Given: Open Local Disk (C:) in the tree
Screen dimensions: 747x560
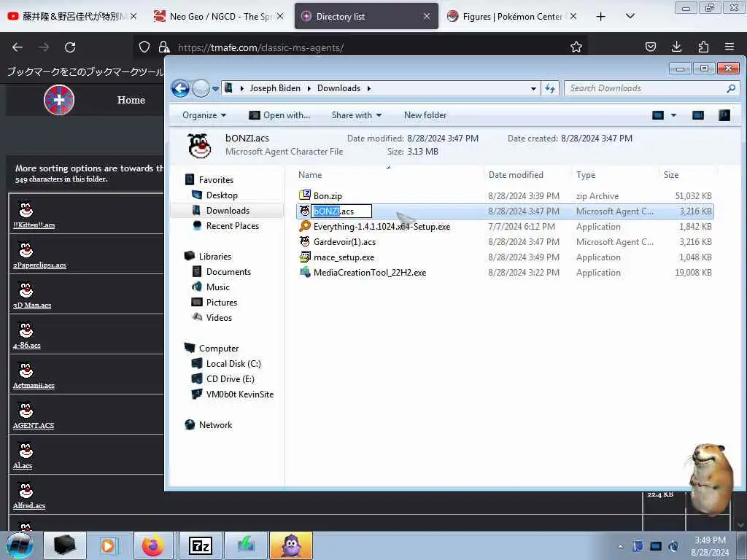Looking at the screenshot, I should click(x=233, y=363).
